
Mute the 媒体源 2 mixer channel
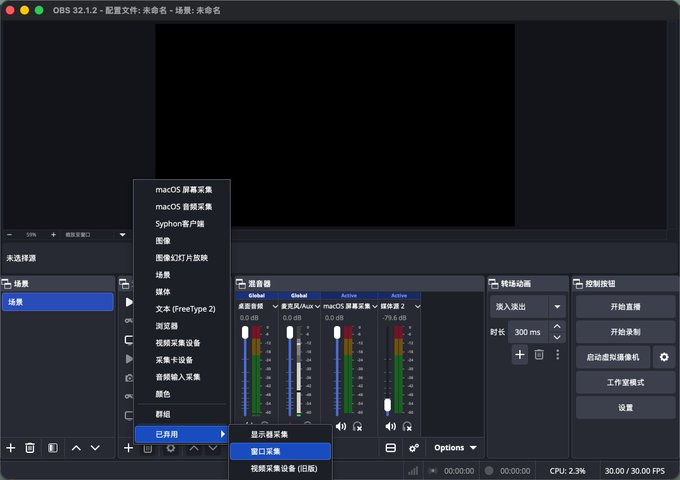(390, 427)
